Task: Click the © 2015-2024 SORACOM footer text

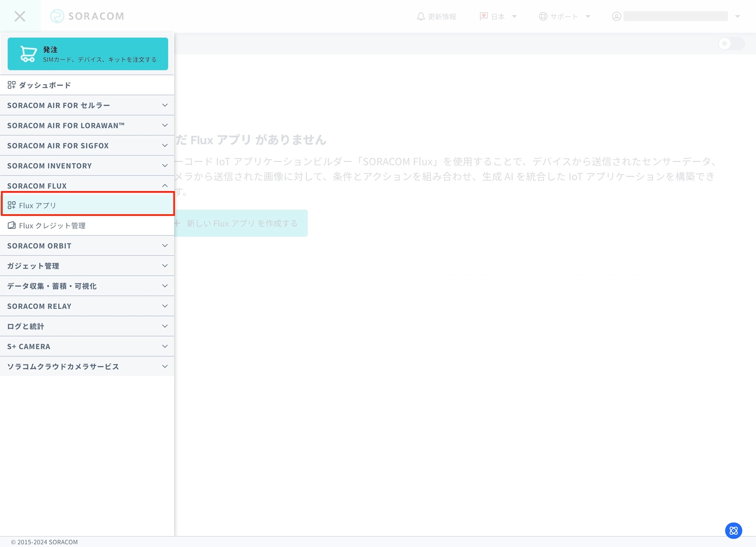Action: point(44,542)
